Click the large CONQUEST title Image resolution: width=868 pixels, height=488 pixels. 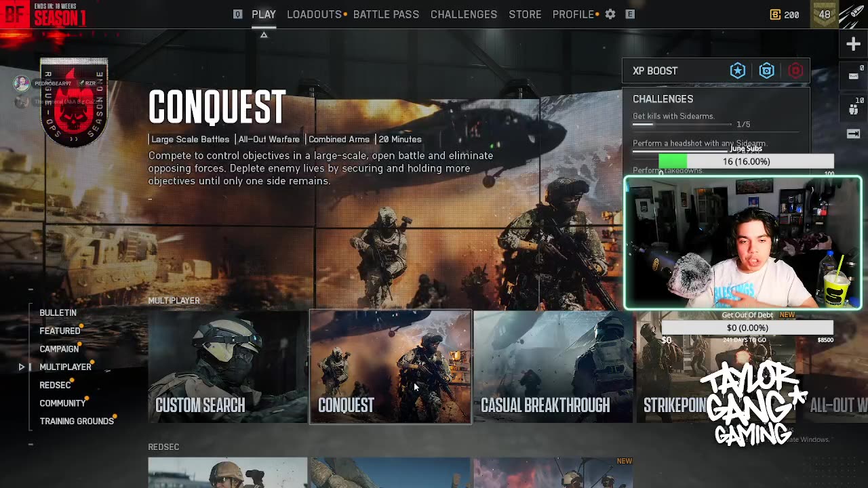[217, 107]
